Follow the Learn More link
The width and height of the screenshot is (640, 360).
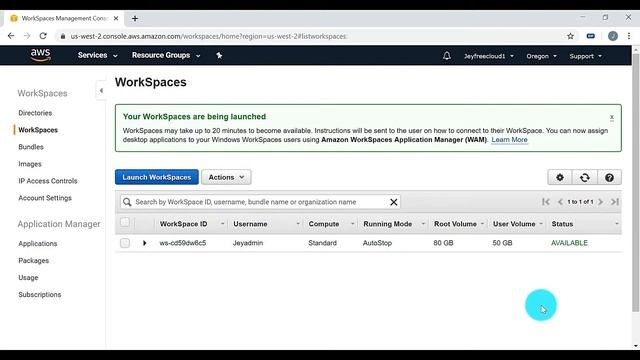tap(509, 140)
